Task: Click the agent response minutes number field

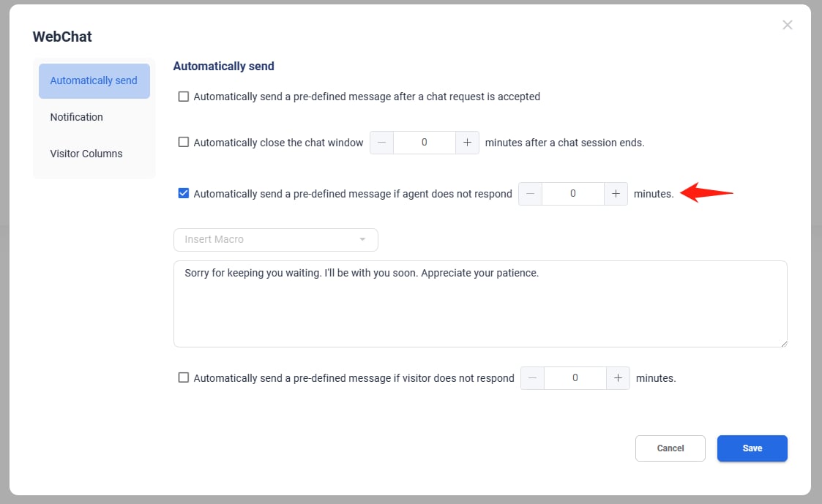Action: 572,194
